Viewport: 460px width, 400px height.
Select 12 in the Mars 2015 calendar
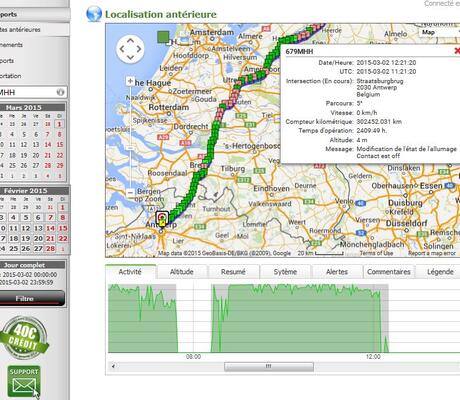pyautogui.click(x=24, y=145)
